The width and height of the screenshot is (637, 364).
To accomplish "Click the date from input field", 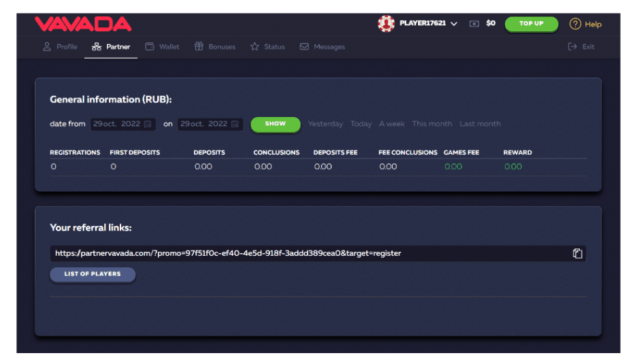I will (122, 124).
